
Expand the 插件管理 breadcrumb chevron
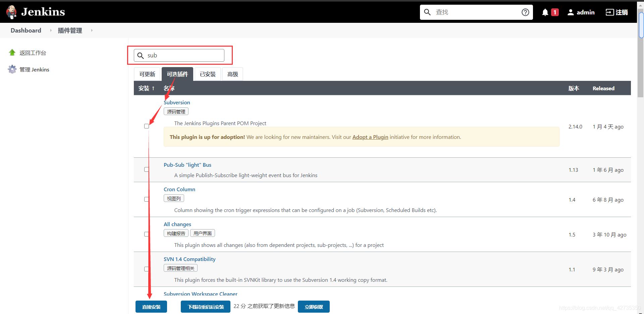[x=92, y=31]
